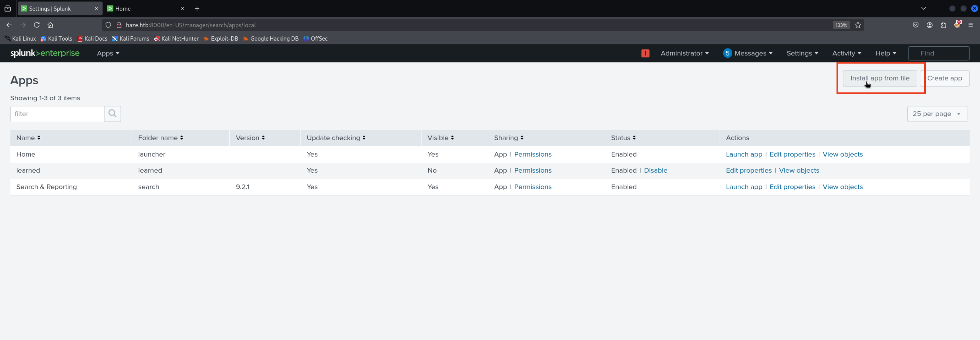The height and width of the screenshot is (340, 980).
Task: Click the red alert notification icon
Action: (x=645, y=53)
